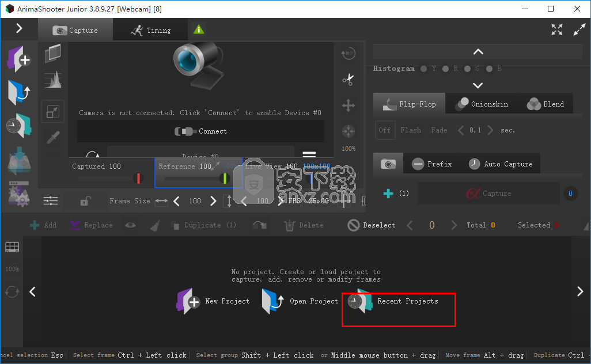Click the scale frame icon in camera panel
This screenshot has height=364, width=591.
(x=53, y=112)
